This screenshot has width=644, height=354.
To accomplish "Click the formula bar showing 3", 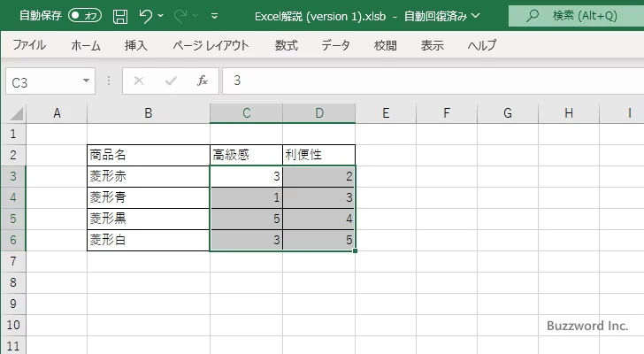I will click(433, 81).
